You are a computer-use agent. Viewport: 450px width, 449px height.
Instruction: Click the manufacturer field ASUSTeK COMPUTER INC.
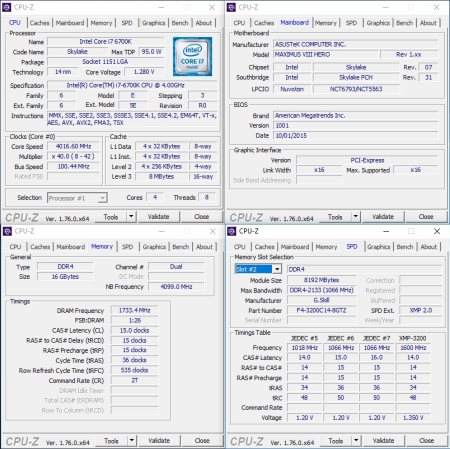(356, 44)
